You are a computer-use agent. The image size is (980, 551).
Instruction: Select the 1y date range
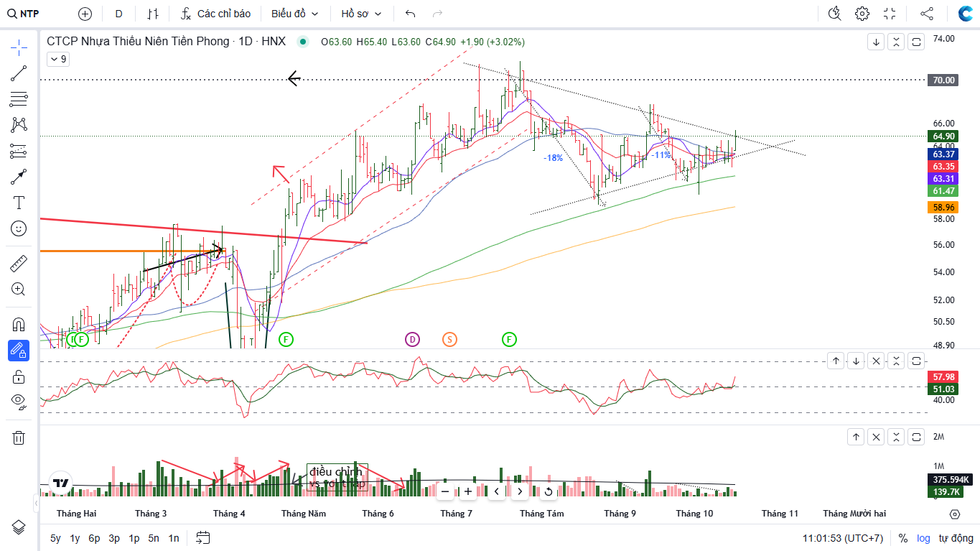click(x=75, y=538)
